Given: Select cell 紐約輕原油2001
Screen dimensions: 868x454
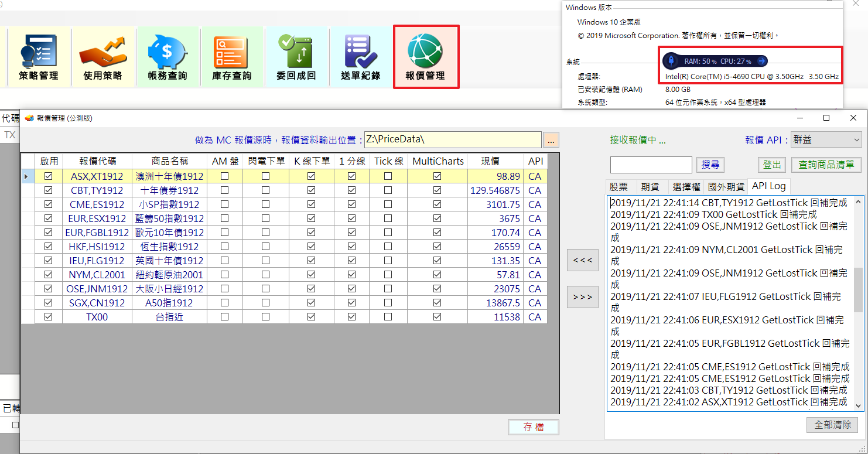Looking at the screenshot, I should pyautogui.click(x=170, y=275).
